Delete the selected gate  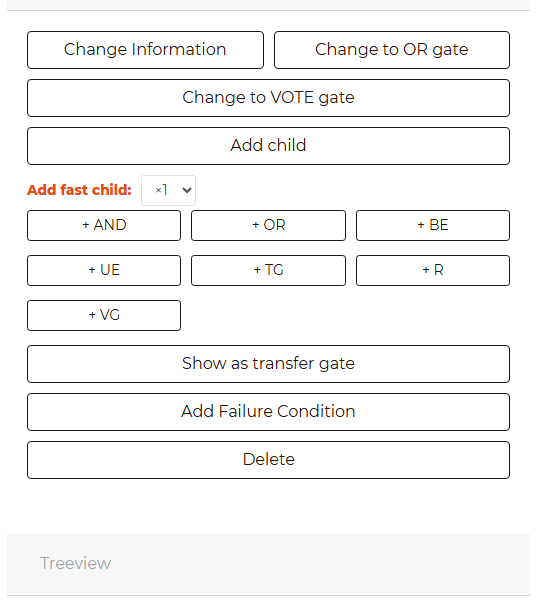(x=268, y=460)
